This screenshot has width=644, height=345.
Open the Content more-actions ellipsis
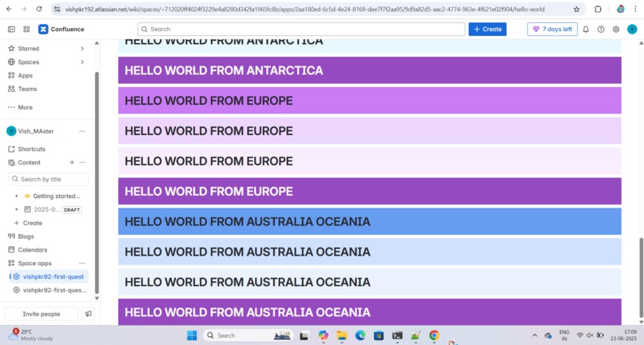pos(82,163)
